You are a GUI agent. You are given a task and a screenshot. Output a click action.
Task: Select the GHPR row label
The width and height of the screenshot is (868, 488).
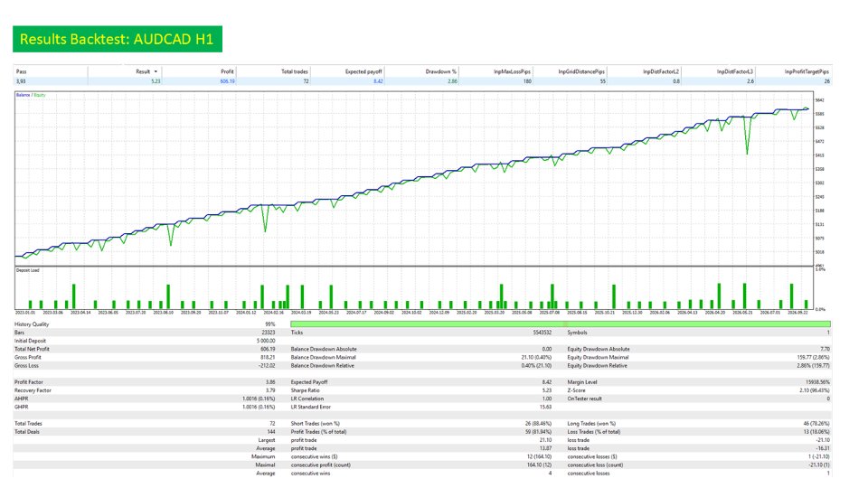tap(21, 408)
